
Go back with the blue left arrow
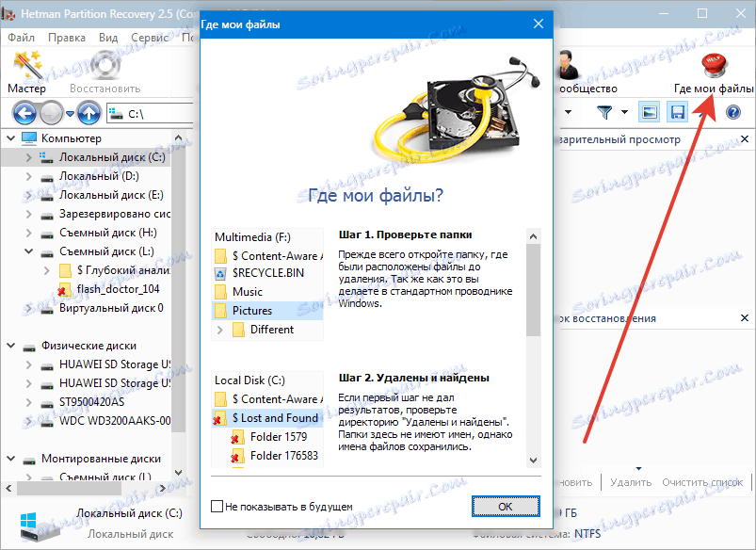[x=24, y=114]
